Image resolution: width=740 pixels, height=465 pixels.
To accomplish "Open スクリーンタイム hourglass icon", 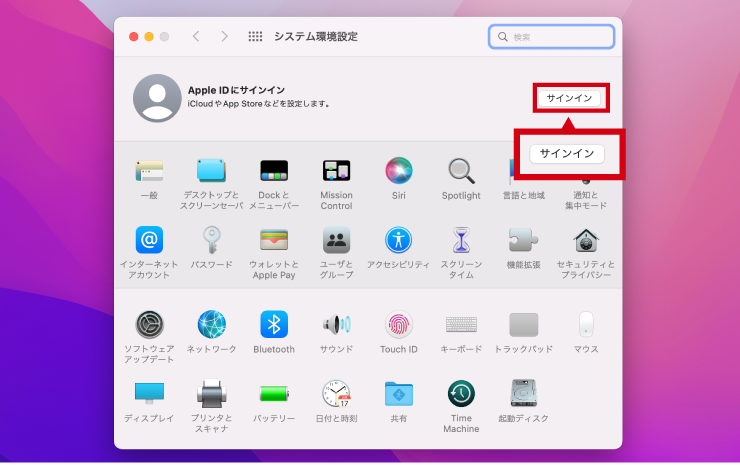I will [461, 240].
